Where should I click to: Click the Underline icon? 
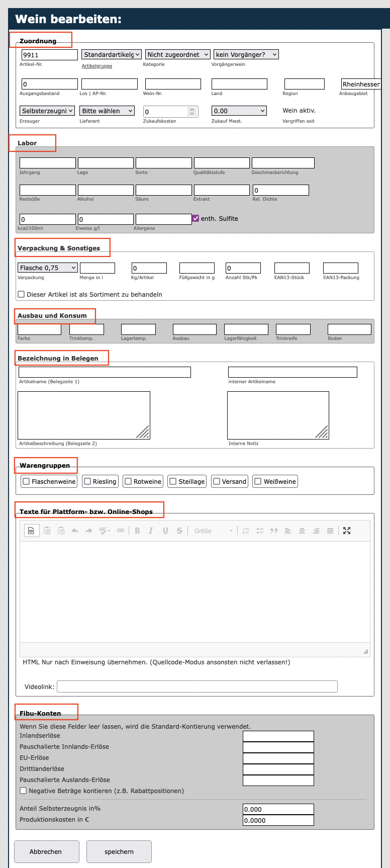tap(165, 531)
